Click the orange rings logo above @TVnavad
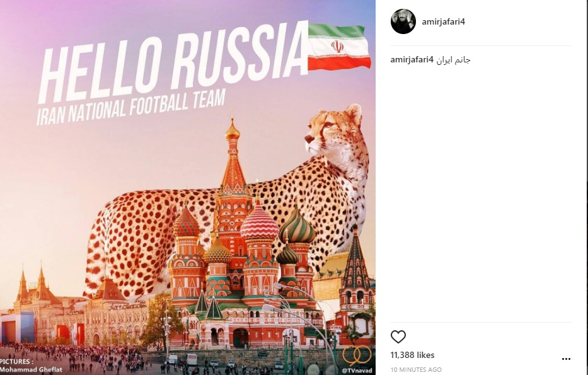The image size is (588, 375). point(357,355)
